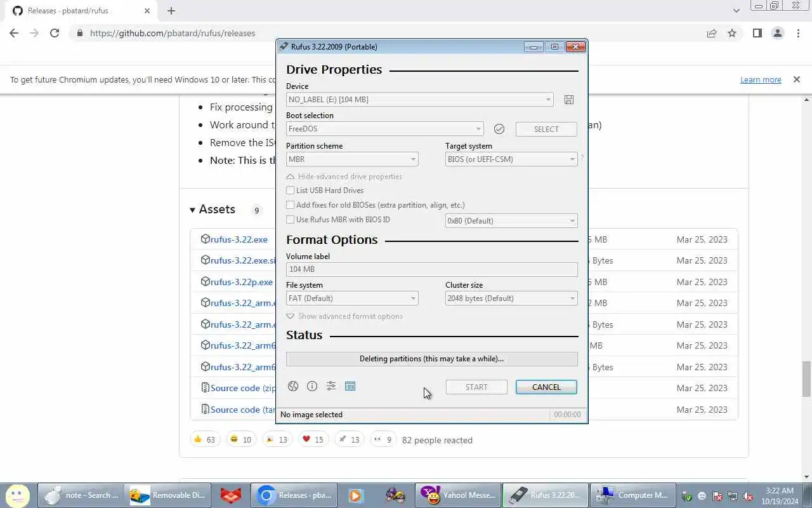Click the thumbs-up reaction with 63
This screenshot has height=508, width=812.
[x=204, y=439]
